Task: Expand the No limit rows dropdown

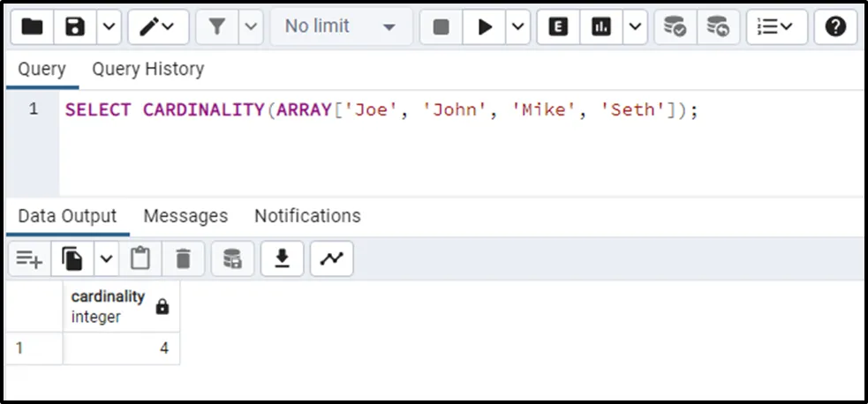Action: tap(340, 27)
